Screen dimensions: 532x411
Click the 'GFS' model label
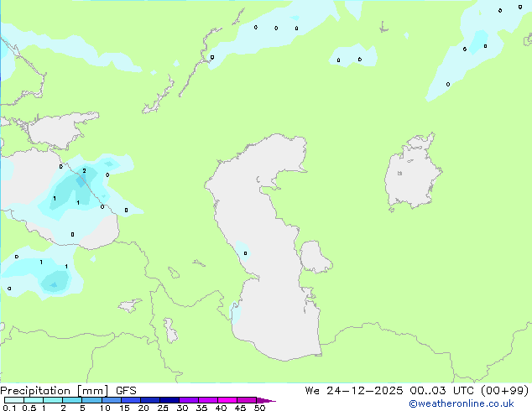(126, 391)
